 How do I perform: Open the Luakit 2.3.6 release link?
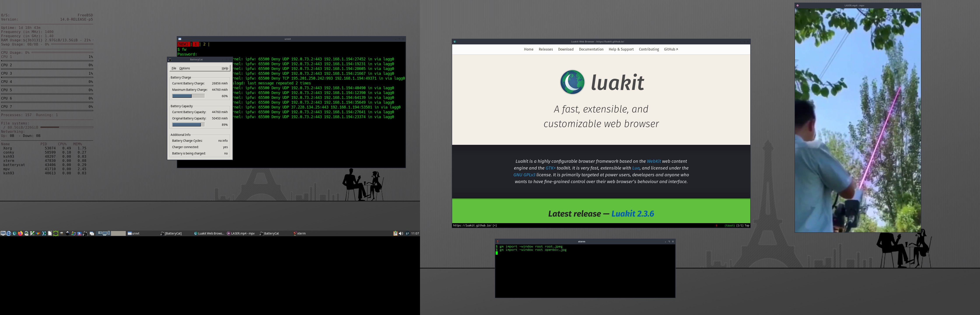[x=633, y=214]
